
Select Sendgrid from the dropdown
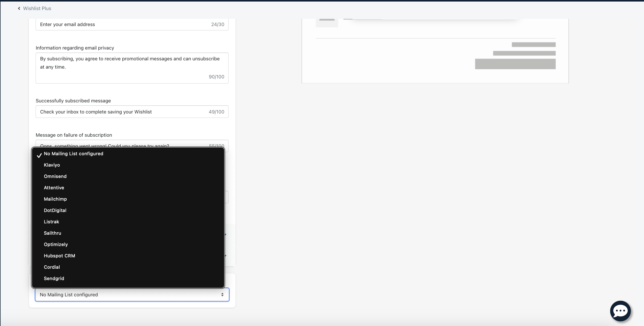pos(54,279)
